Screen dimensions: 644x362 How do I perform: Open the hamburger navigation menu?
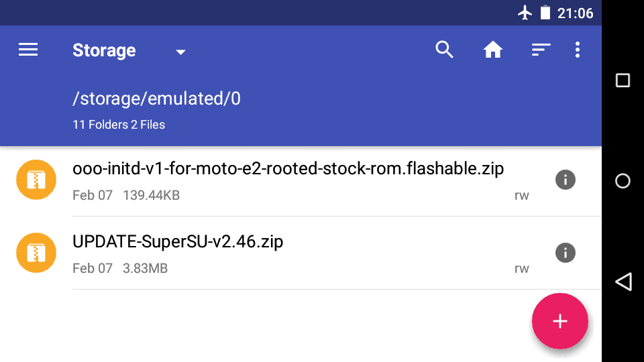click(x=28, y=50)
